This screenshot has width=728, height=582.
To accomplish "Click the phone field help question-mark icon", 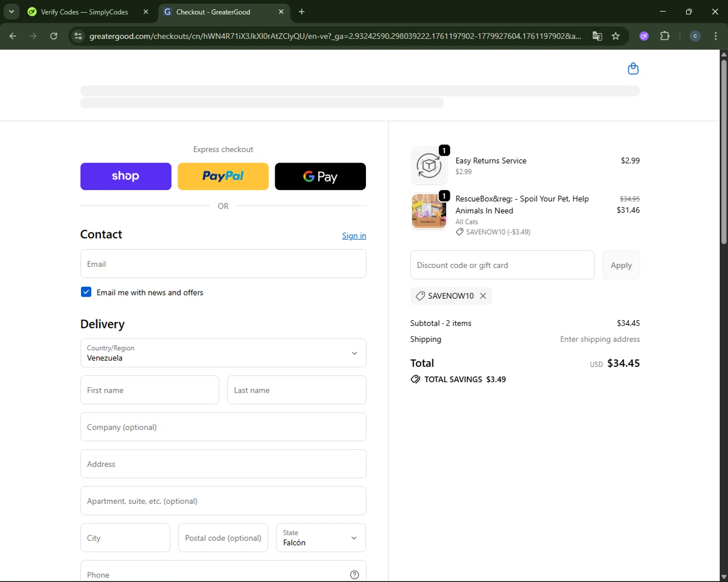I will click(354, 575).
